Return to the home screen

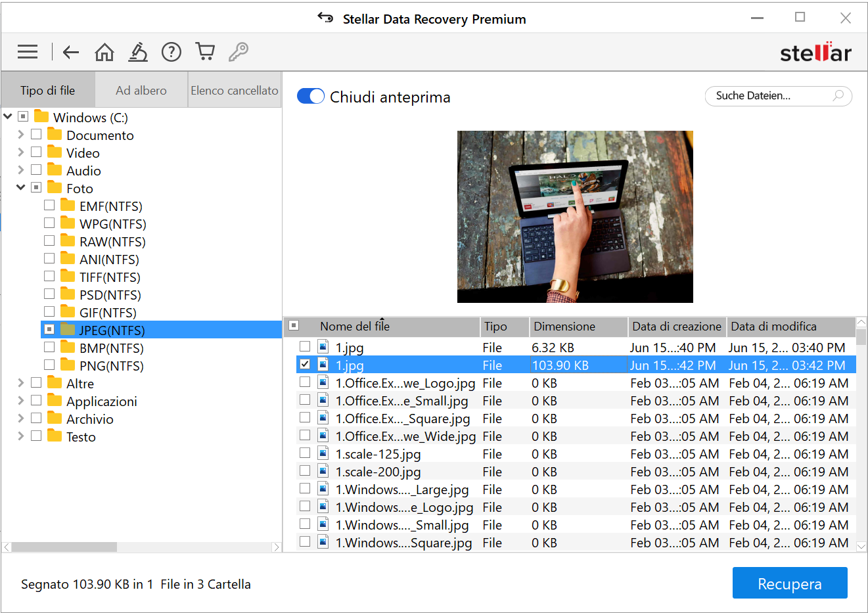point(104,52)
